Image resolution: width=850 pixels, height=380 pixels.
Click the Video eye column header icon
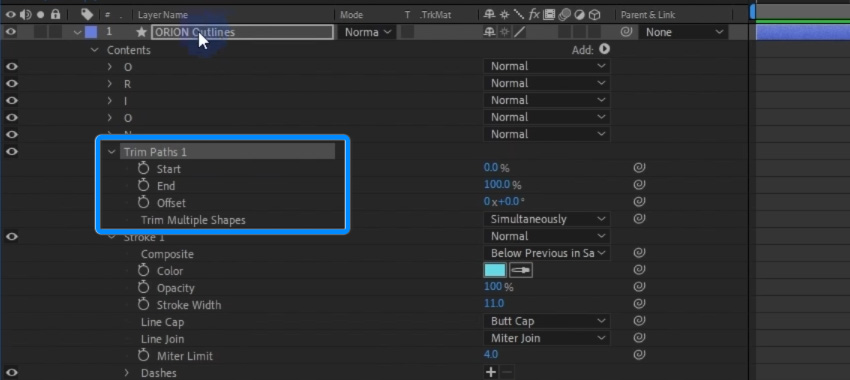(10, 15)
